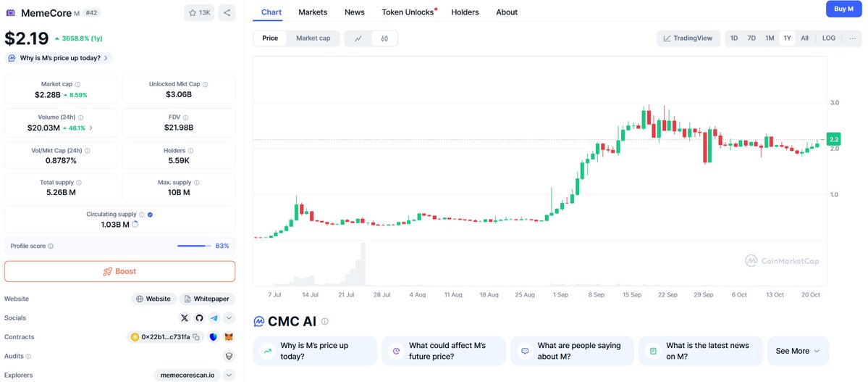Expand the Explorers dropdown chevron

[x=229, y=375]
